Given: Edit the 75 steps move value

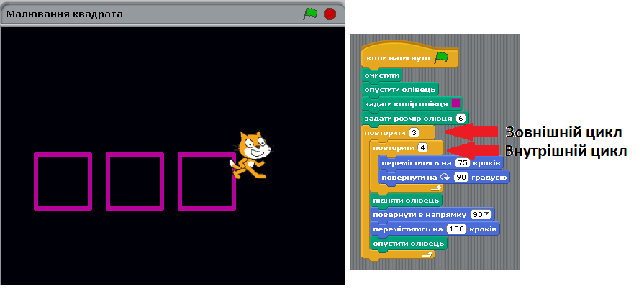Looking at the screenshot, I should pos(463,163).
